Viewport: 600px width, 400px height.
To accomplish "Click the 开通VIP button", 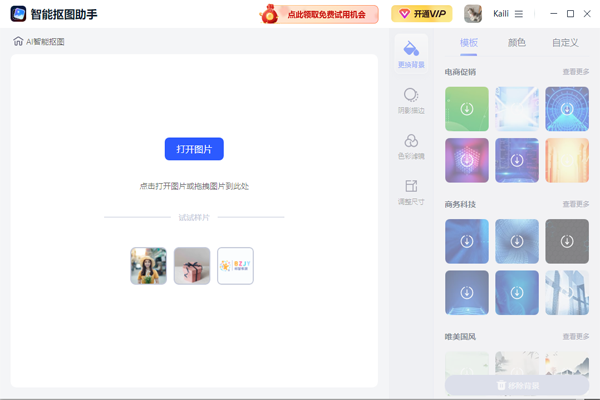I will point(421,14).
